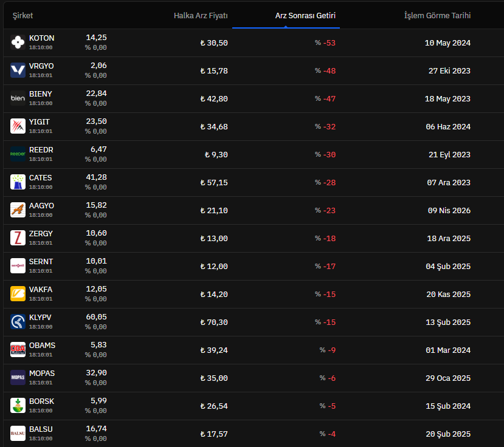Click KOTON's return value % -53
Viewport: 504px width, 447px height.
coord(325,43)
